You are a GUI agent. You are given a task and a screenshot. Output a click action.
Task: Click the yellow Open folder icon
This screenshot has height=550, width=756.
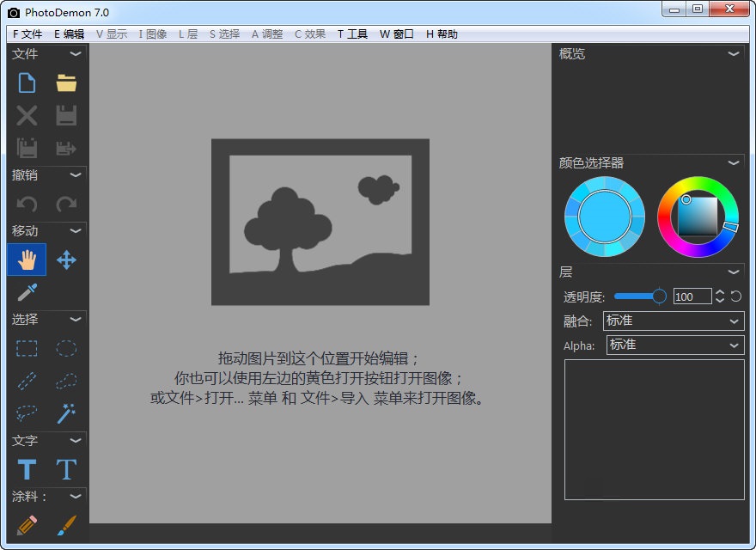[66, 83]
